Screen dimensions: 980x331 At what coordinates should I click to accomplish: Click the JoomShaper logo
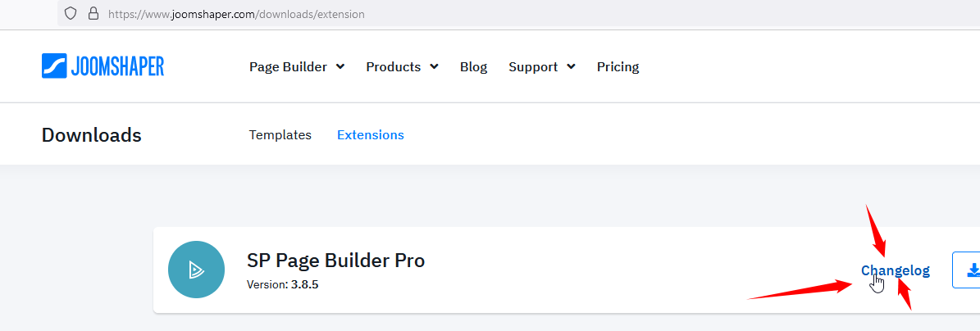click(x=103, y=66)
